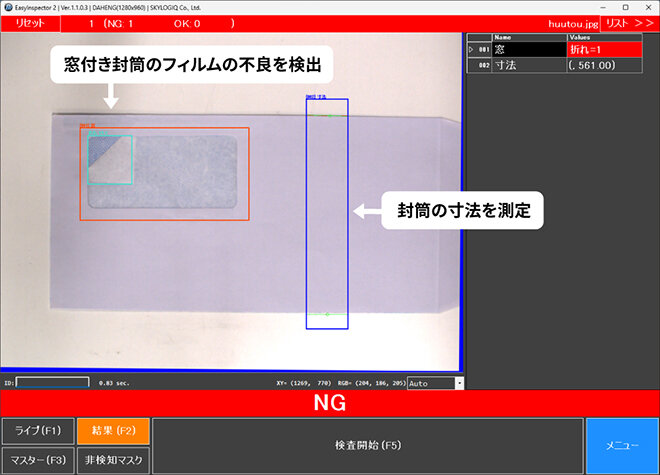Screen dimensions: 660x475
Task: Maximize the EasyInspector window
Action: 626,7
